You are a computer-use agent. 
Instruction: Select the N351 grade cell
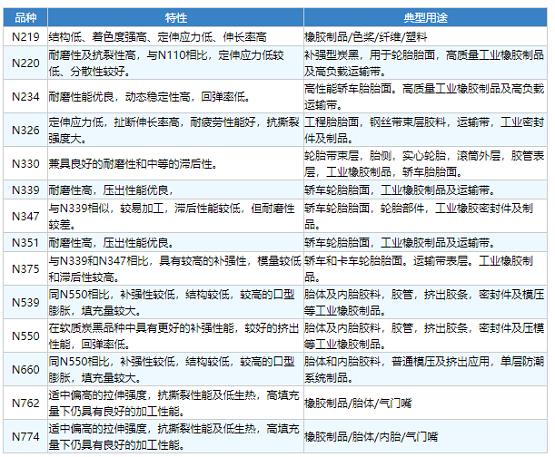tap(25, 242)
